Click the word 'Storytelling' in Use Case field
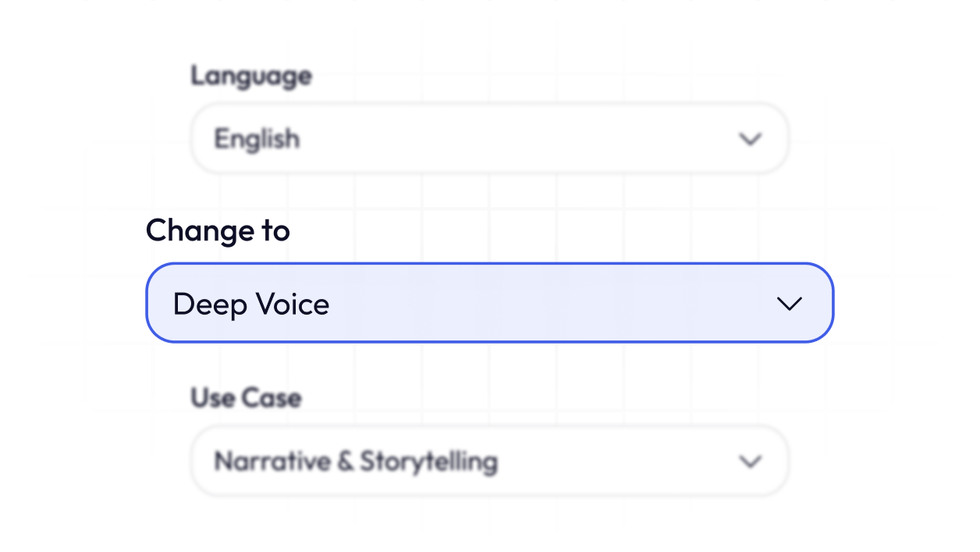The height and width of the screenshot is (552, 980). coord(428,461)
